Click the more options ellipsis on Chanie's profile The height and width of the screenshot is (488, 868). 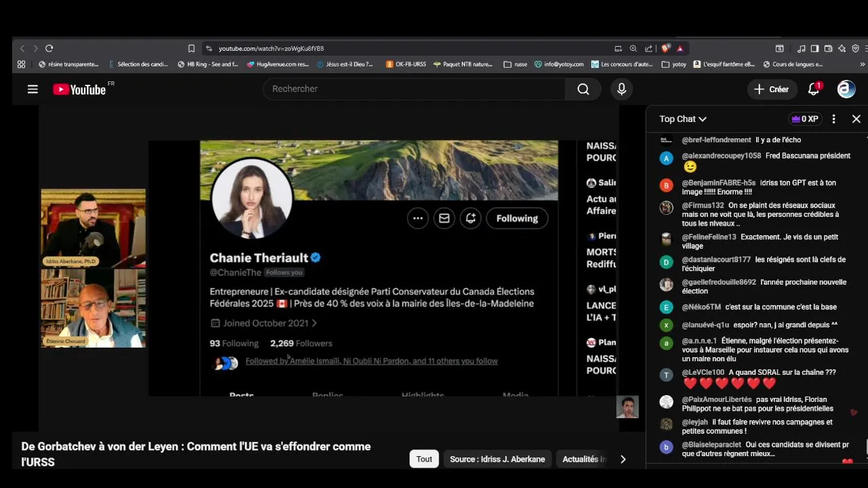tap(418, 218)
